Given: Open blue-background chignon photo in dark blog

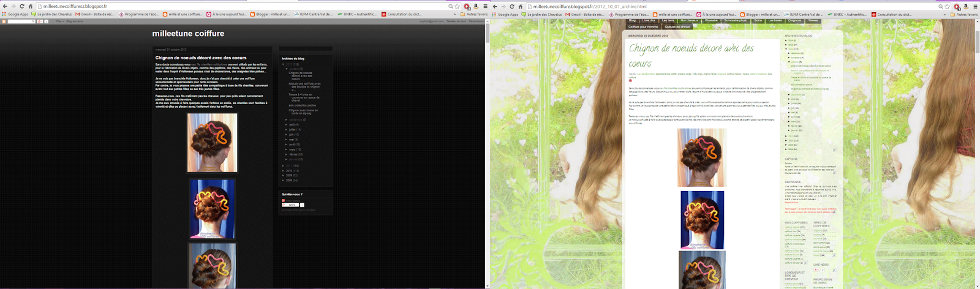Looking at the screenshot, I should point(212,209).
